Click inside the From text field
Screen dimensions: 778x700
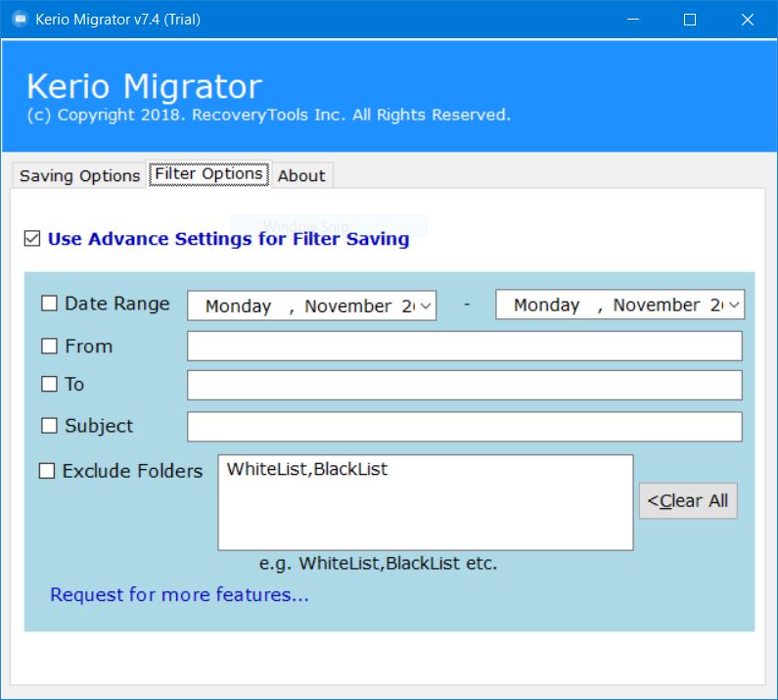point(465,346)
